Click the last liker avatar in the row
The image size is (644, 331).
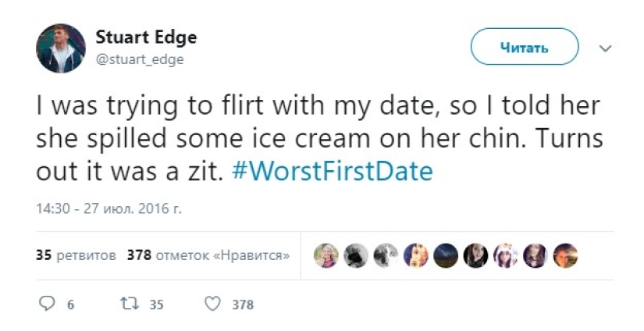(565, 255)
